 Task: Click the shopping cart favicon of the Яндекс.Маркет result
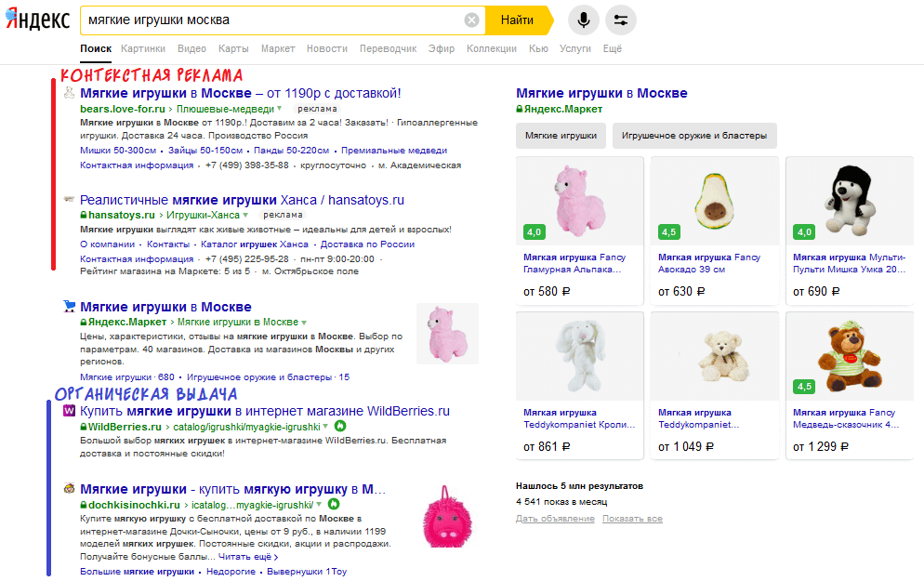[69, 306]
